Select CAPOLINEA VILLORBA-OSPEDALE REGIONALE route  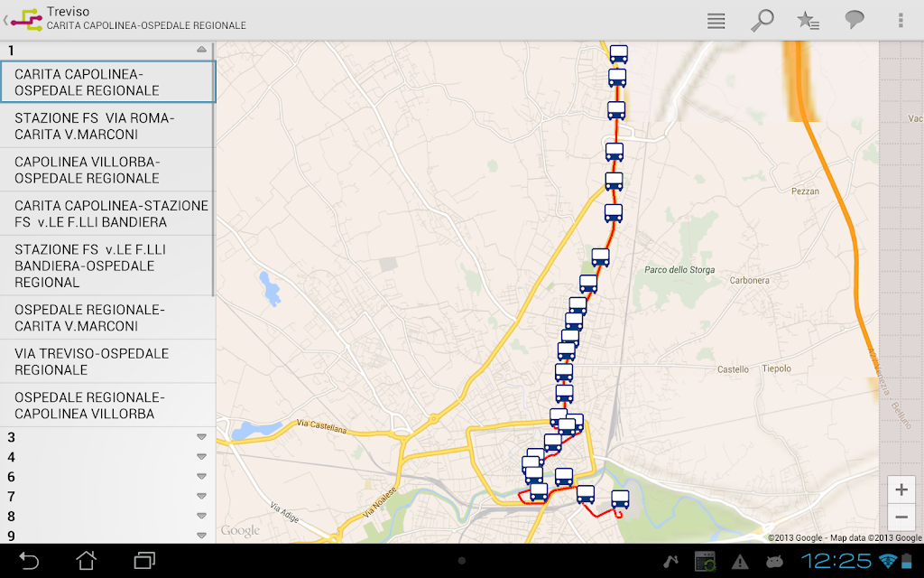(106, 170)
